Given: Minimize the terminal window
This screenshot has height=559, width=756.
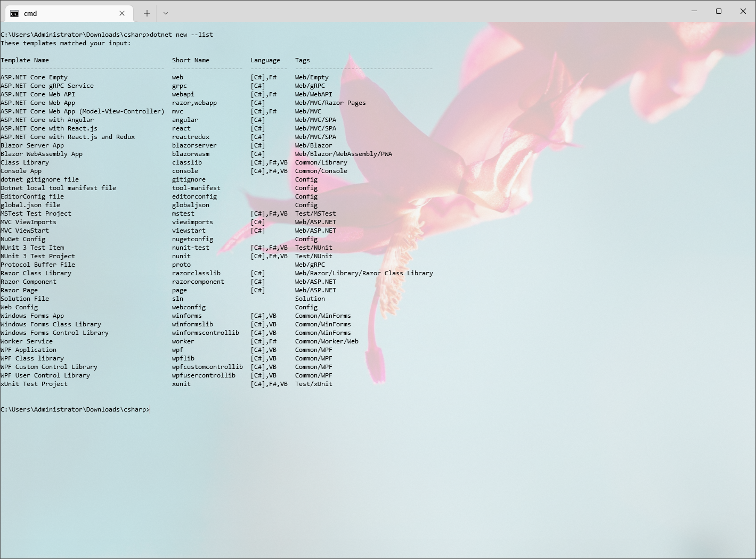Looking at the screenshot, I should point(694,11).
